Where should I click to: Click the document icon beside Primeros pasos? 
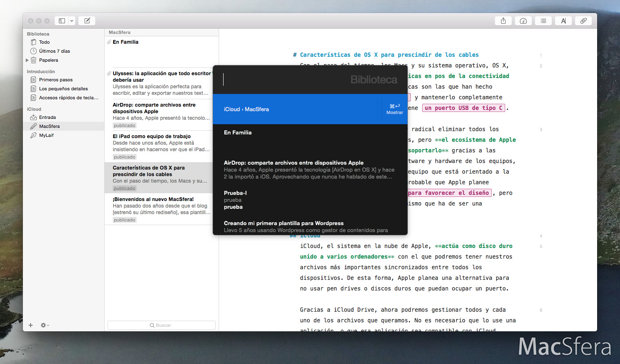click(x=34, y=80)
